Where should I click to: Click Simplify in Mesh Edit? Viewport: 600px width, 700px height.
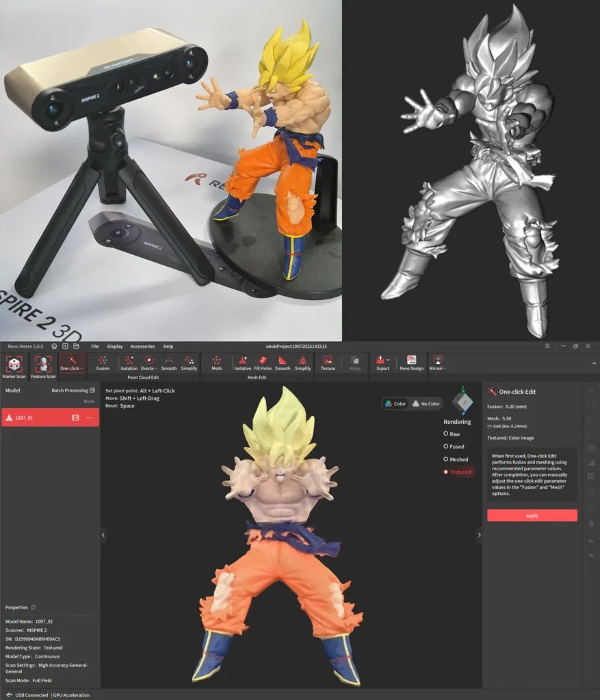pyautogui.click(x=302, y=364)
